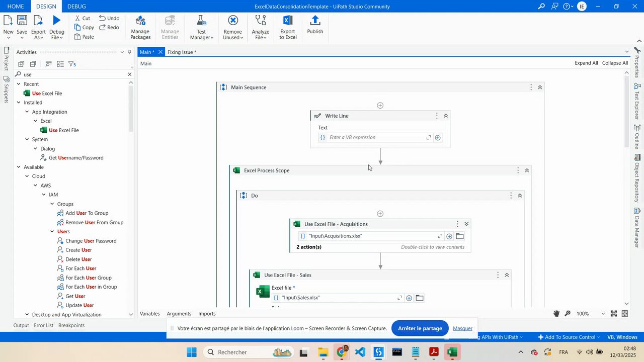The image size is (644, 362).
Task: Click Collapse All in designer
Action: tap(615, 63)
